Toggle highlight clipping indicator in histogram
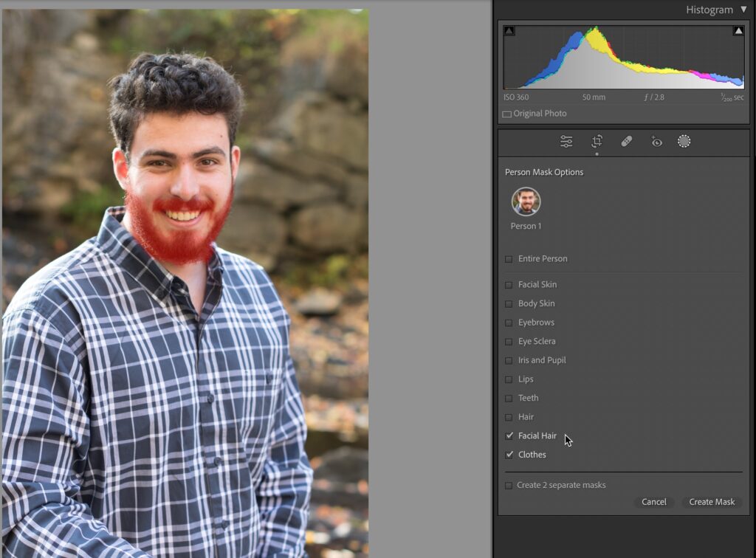This screenshot has height=558, width=756. [738, 31]
